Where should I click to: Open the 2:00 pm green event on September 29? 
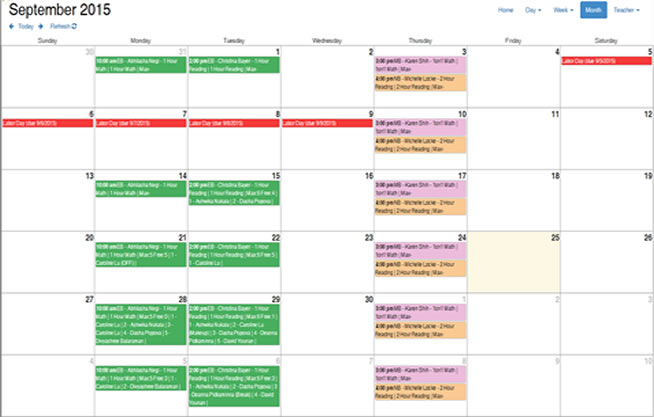coord(234,325)
